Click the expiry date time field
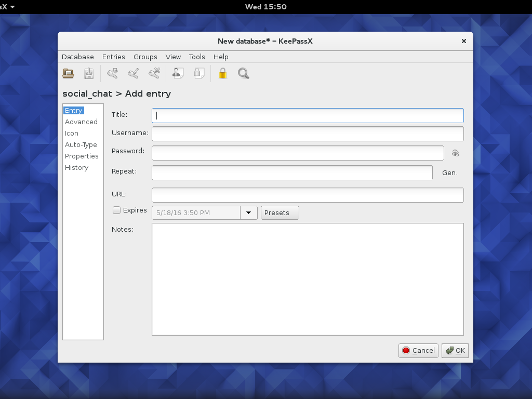Viewport: 532px width, 399px height. [x=196, y=212]
